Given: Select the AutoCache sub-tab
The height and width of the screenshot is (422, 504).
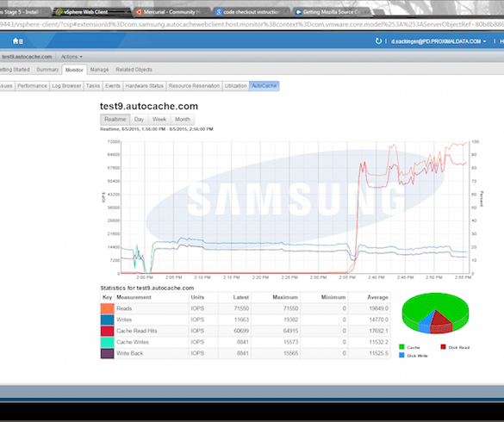Looking at the screenshot, I should [264, 86].
